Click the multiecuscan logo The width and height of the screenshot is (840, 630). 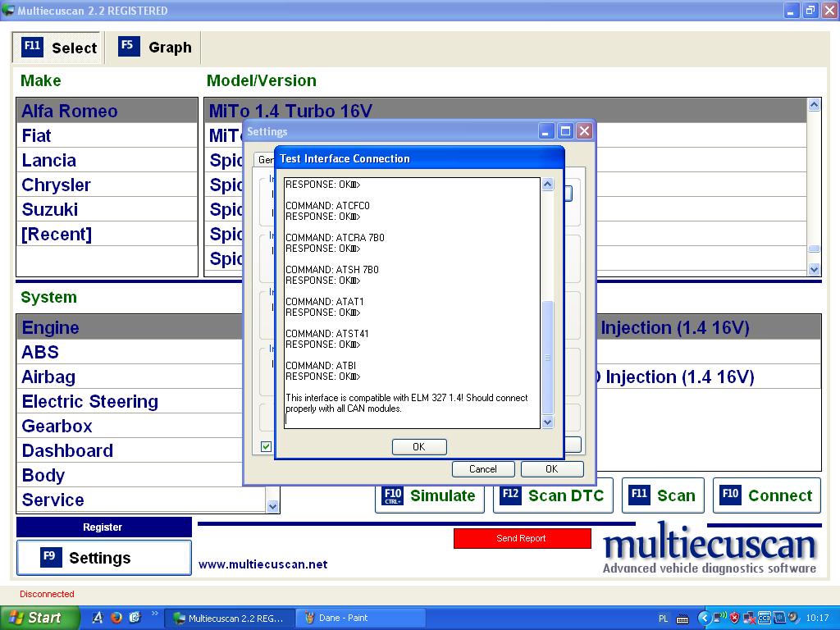710,548
